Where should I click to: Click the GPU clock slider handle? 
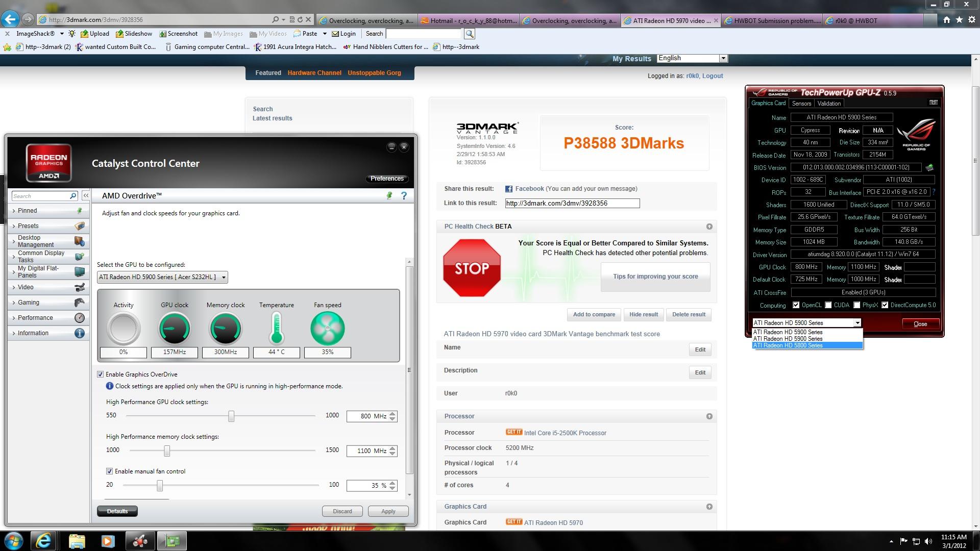(231, 416)
